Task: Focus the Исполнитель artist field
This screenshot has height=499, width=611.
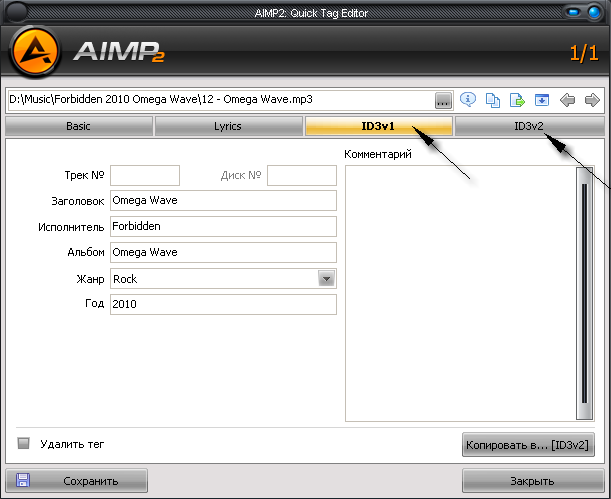Action: [x=223, y=226]
